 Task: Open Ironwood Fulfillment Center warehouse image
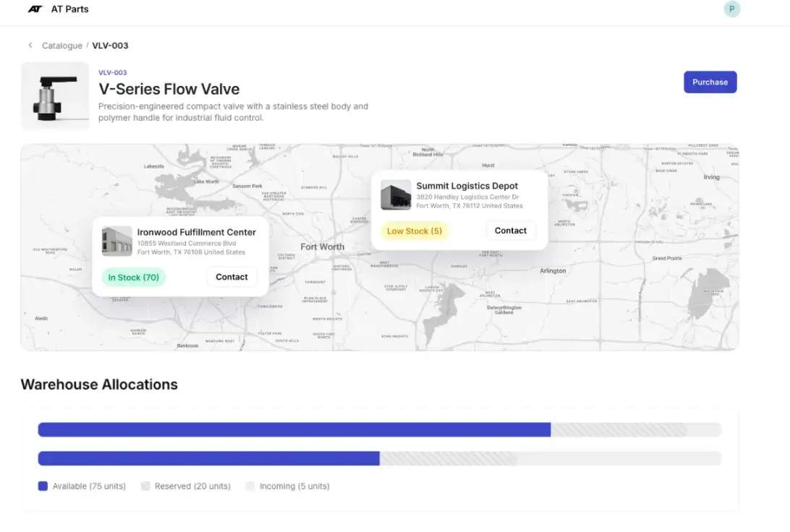pos(117,241)
